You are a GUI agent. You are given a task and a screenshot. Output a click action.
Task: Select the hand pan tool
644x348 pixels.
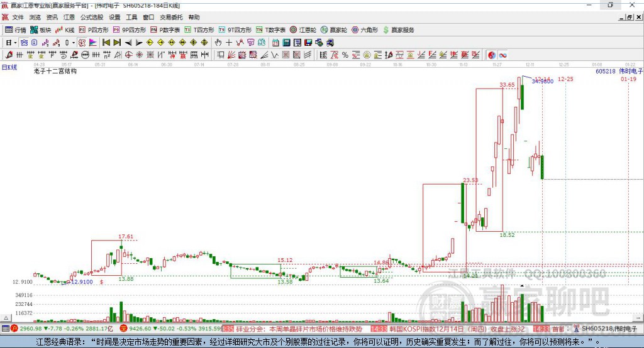point(218,43)
